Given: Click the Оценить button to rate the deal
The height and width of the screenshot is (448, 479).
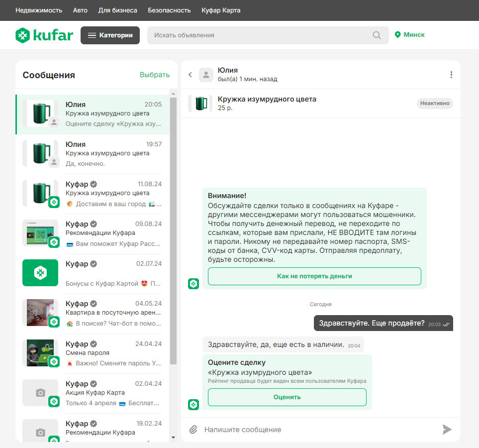Looking at the screenshot, I should tap(287, 397).
